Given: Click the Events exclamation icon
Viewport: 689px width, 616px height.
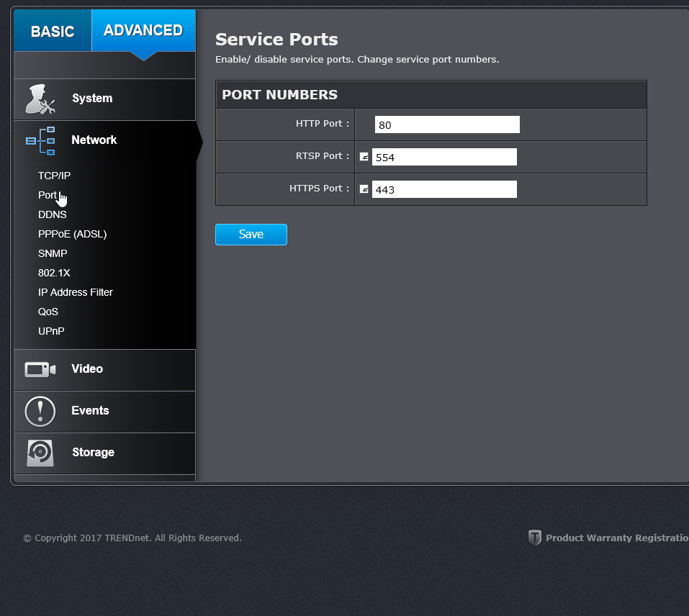Looking at the screenshot, I should [x=40, y=412].
